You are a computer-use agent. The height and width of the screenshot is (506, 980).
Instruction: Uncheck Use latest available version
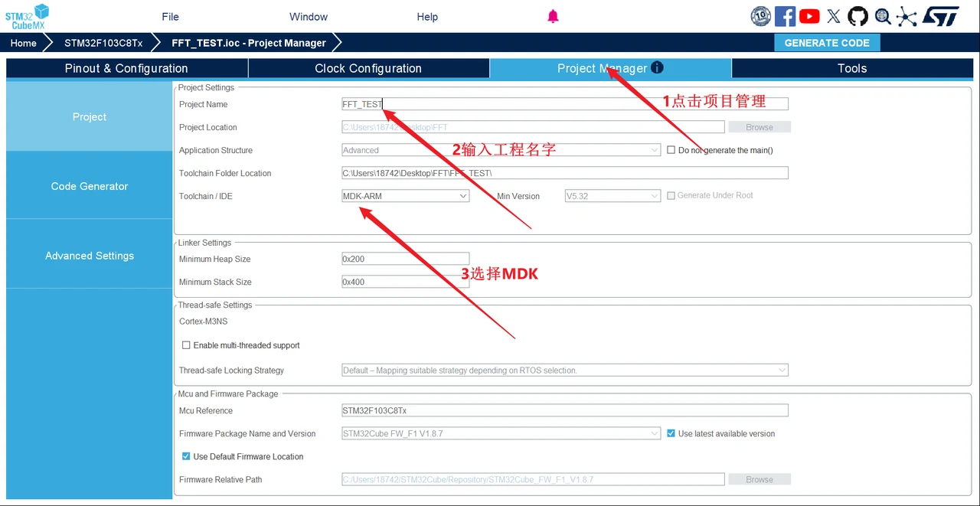pyautogui.click(x=671, y=433)
